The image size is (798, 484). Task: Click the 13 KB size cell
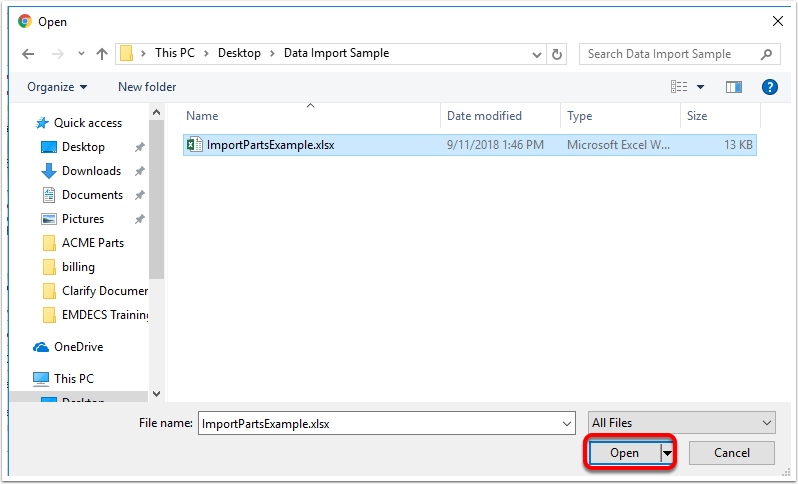(738, 145)
